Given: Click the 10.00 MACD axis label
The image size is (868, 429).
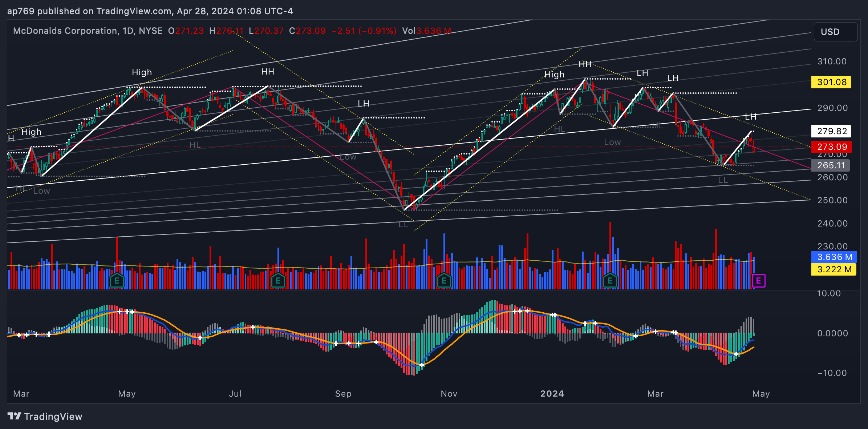Looking at the screenshot, I should coord(829,293).
